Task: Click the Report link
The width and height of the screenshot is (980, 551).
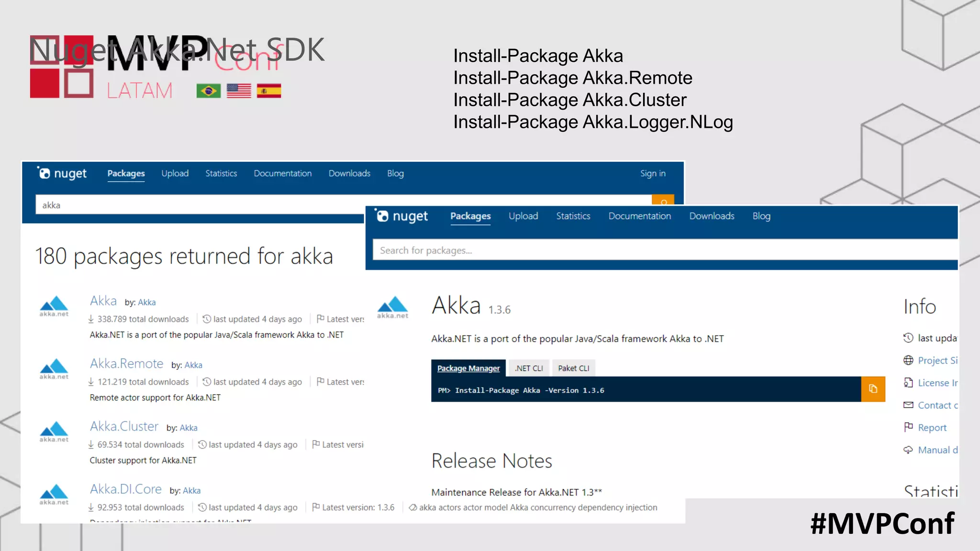Action: pos(932,428)
